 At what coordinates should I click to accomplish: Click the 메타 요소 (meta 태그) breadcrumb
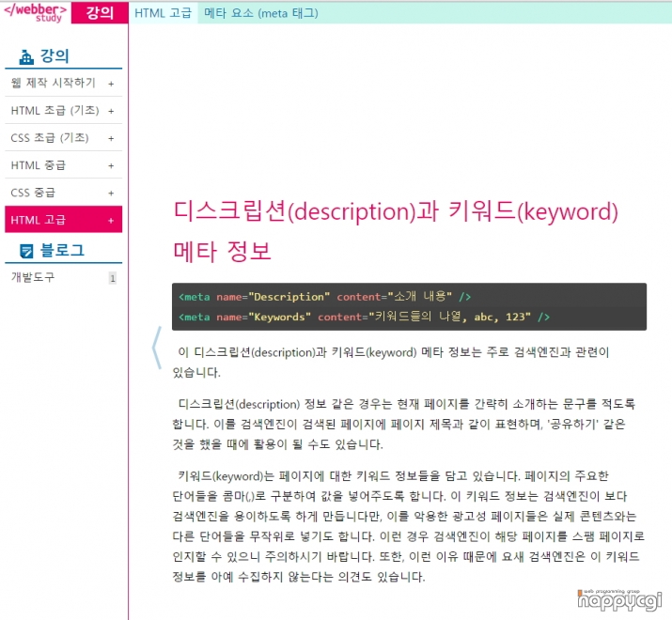(x=260, y=13)
